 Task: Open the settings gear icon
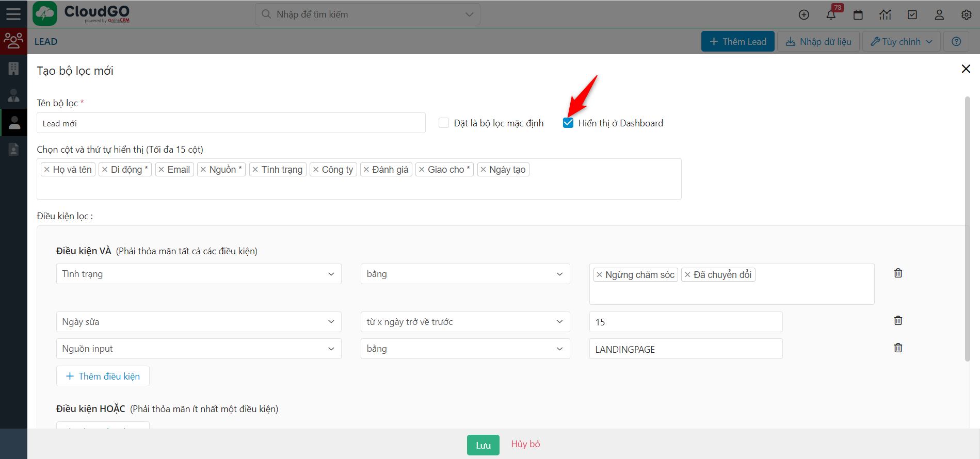967,15
